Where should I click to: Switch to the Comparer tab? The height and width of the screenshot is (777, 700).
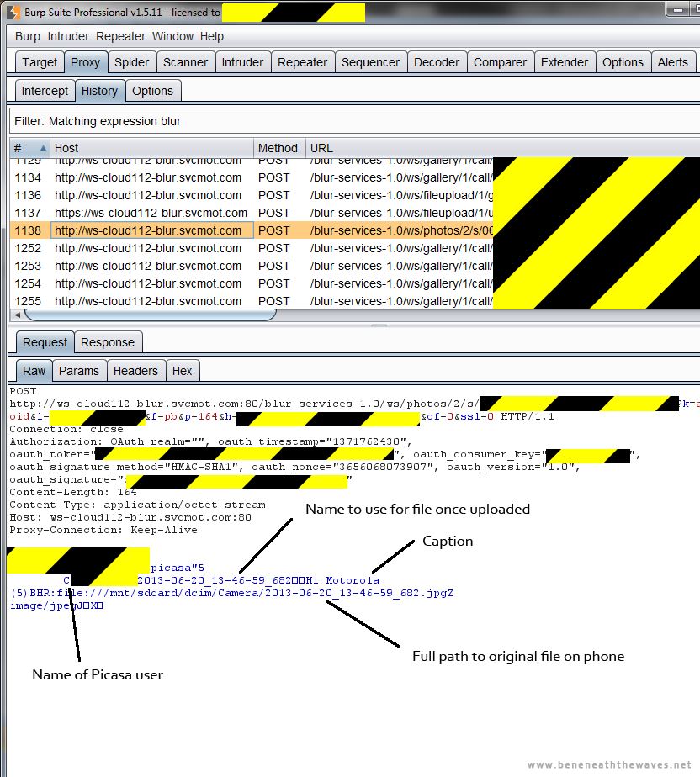[x=501, y=62]
